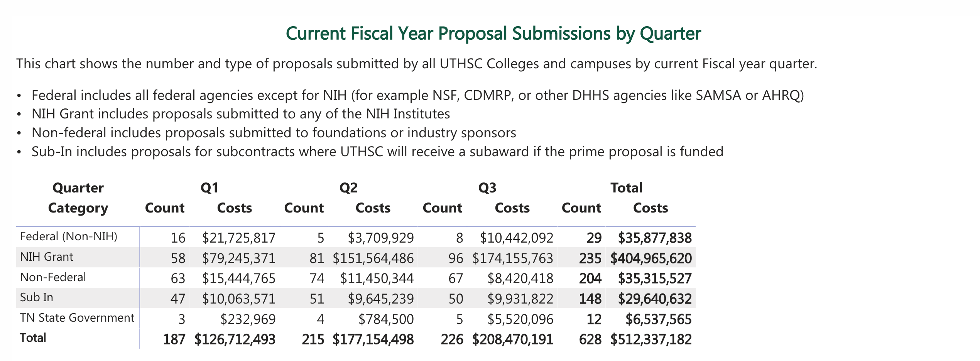
Task: Click the Quarter header label
Action: [78, 188]
